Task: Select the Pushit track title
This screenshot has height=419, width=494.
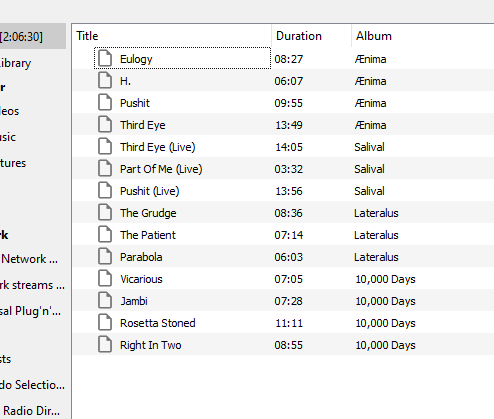Action: click(x=135, y=103)
